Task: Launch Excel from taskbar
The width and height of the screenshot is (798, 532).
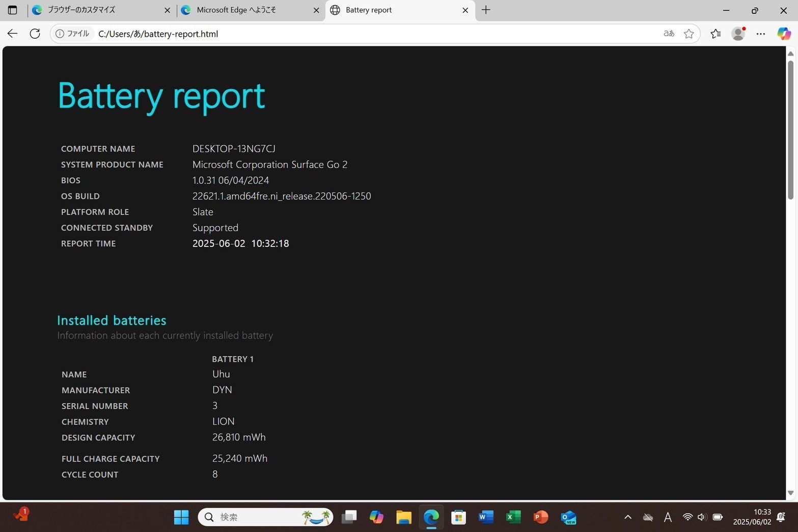Action: pyautogui.click(x=513, y=517)
